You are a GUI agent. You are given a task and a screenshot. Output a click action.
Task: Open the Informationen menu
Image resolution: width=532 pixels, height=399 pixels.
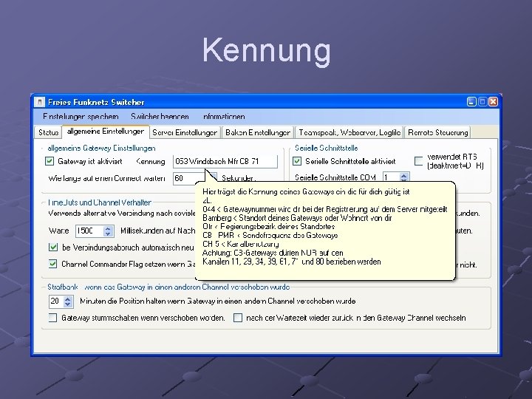pyautogui.click(x=224, y=117)
